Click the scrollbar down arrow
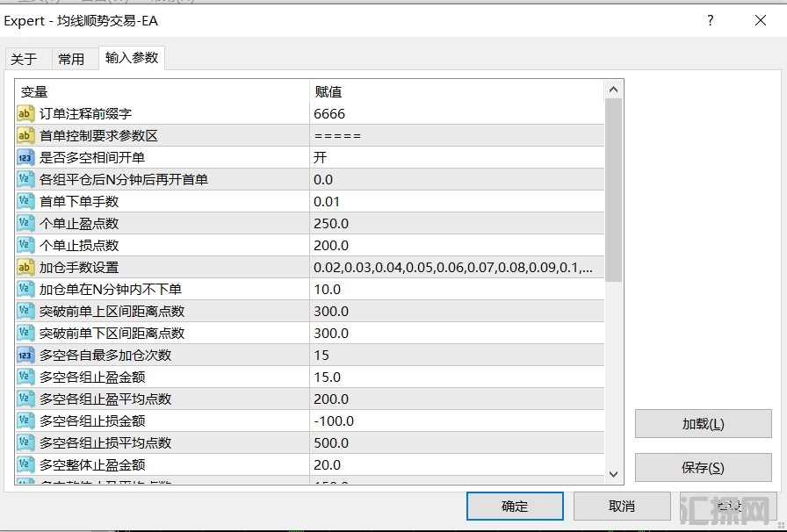The width and height of the screenshot is (787, 532). pos(613,474)
